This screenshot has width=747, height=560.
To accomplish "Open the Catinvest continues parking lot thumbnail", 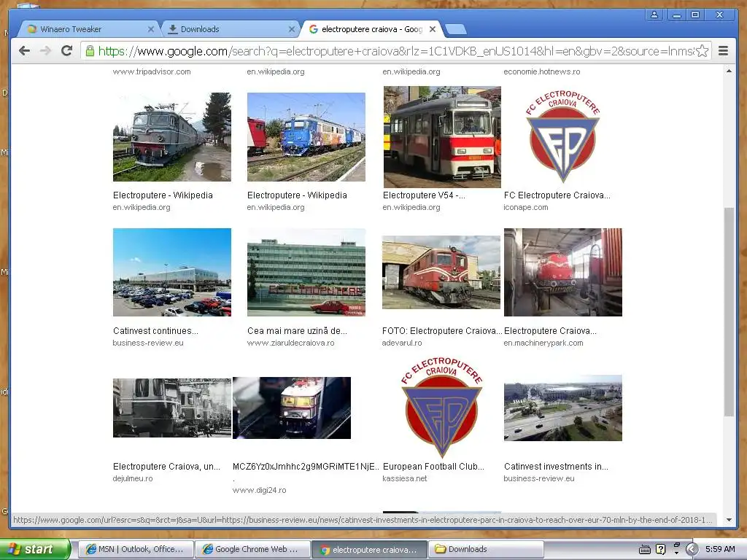I will point(172,273).
